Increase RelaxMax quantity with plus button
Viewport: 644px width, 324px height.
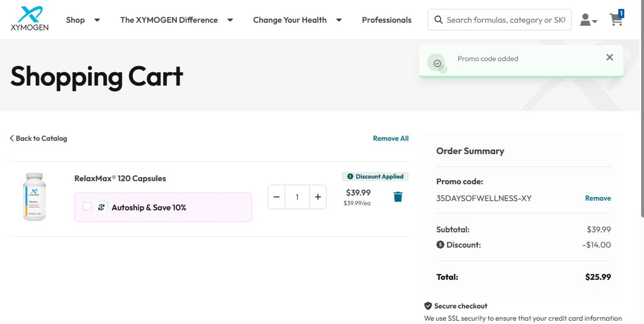[x=318, y=197]
